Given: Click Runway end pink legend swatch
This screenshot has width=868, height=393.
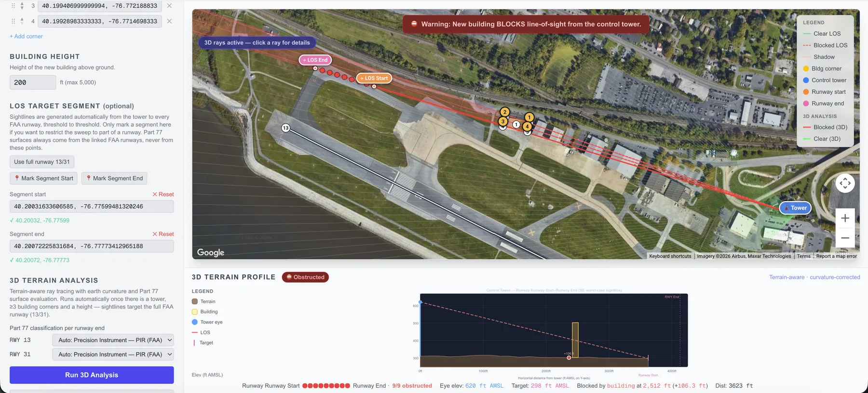Looking at the screenshot, I should click(x=806, y=103).
